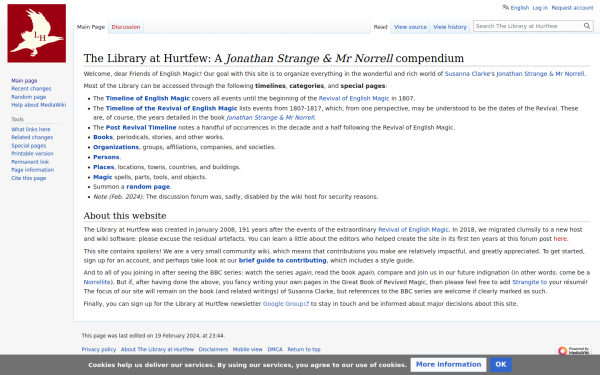
Task: Open Special pages in sidebar
Action: click(28, 146)
